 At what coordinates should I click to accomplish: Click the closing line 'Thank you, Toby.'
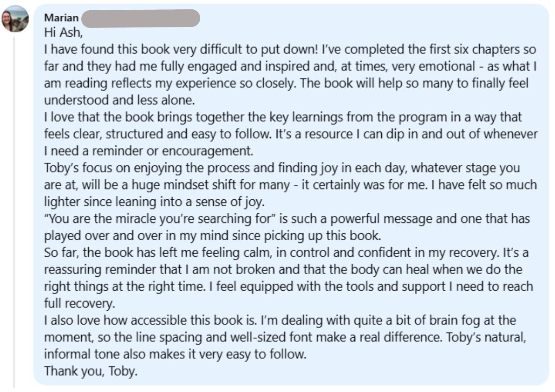click(x=91, y=371)
